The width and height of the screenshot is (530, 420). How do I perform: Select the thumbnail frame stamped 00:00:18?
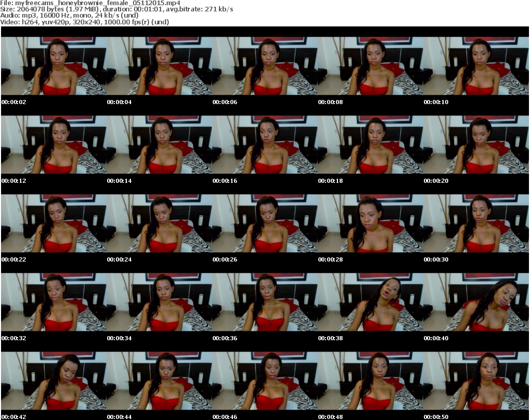371,144
